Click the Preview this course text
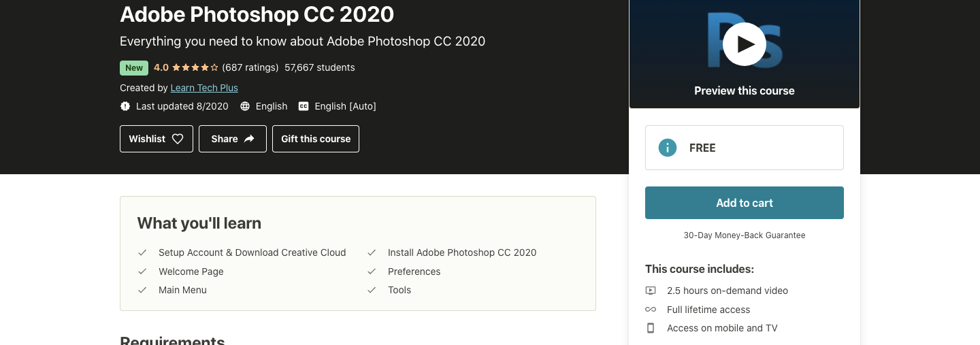The width and height of the screenshot is (980, 345). click(x=745, y=91)
